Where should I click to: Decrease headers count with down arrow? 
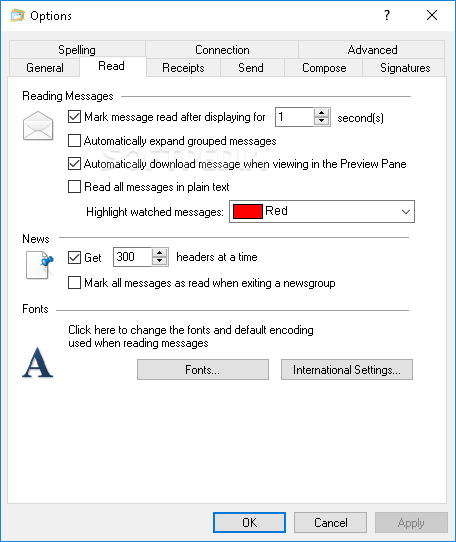pos(160,261)
